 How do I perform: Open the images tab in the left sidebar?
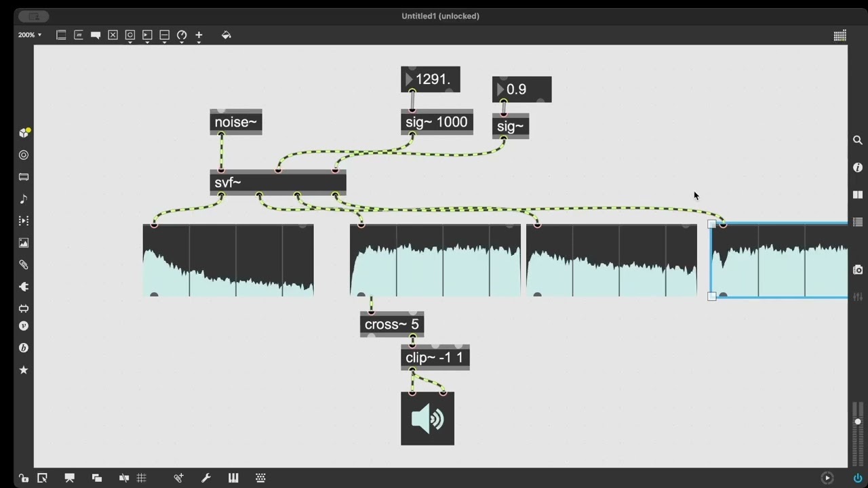click(x=24, y=243)
